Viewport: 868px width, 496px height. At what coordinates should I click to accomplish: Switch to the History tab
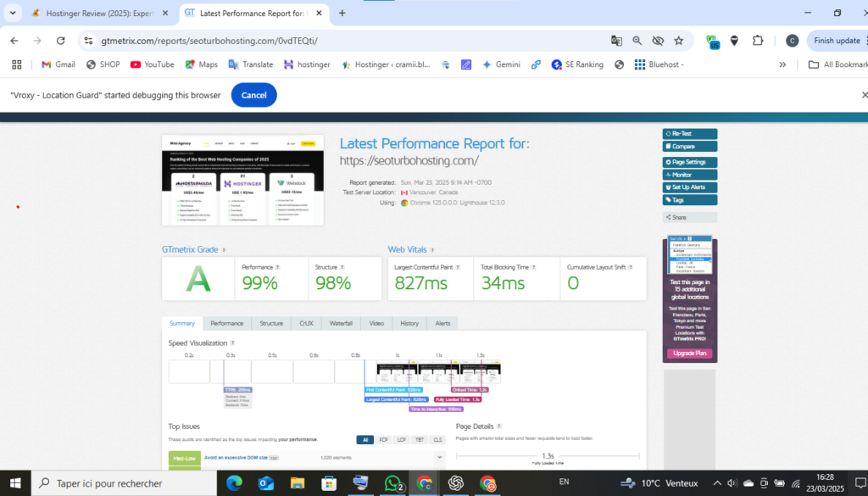pos(409,323)
